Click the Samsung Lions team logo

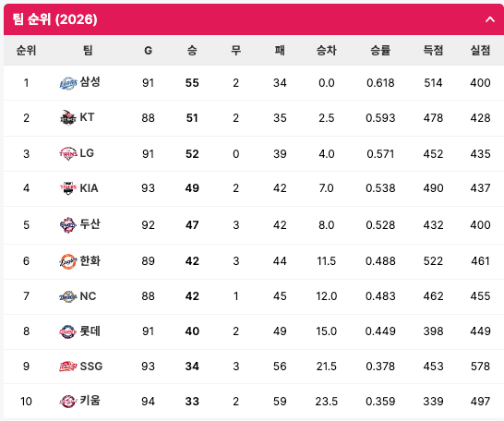68,83
